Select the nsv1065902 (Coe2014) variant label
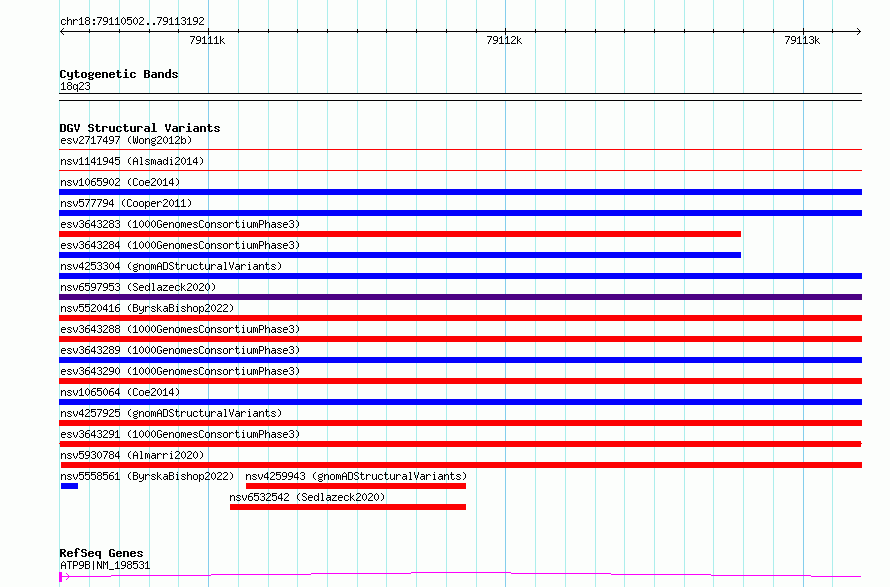This screenshot has height=587, width=890. point(120,182)
